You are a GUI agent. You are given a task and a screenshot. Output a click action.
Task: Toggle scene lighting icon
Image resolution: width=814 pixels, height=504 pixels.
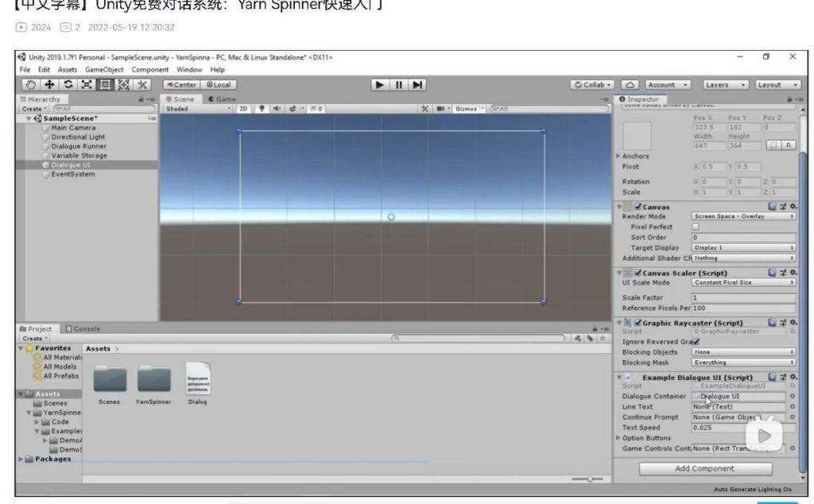click(262, 108)
